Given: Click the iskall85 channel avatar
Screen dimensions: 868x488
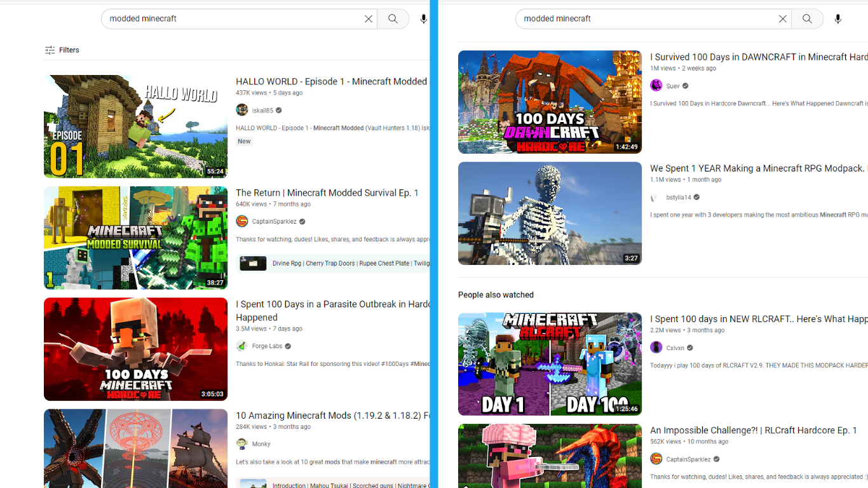Looking at the screenshot, I should click(241, 110).
